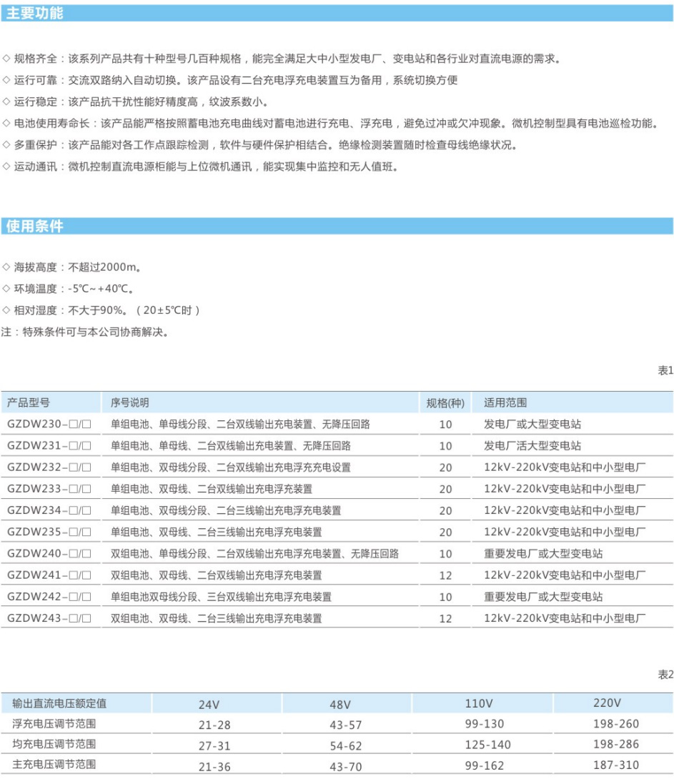This screenshot has height=784, width=674.
Task: Click the 110V column header
Action: point(479,703)
